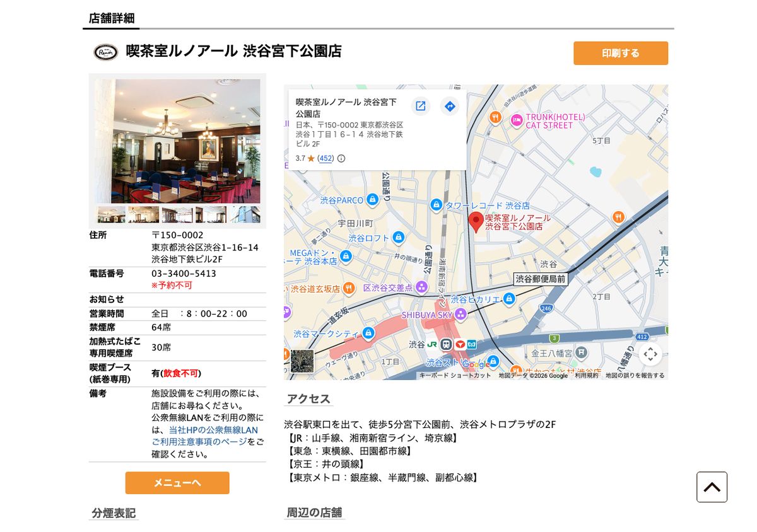
Task: Click the 64席 non-smoking seat count
Action: [161, 327]
